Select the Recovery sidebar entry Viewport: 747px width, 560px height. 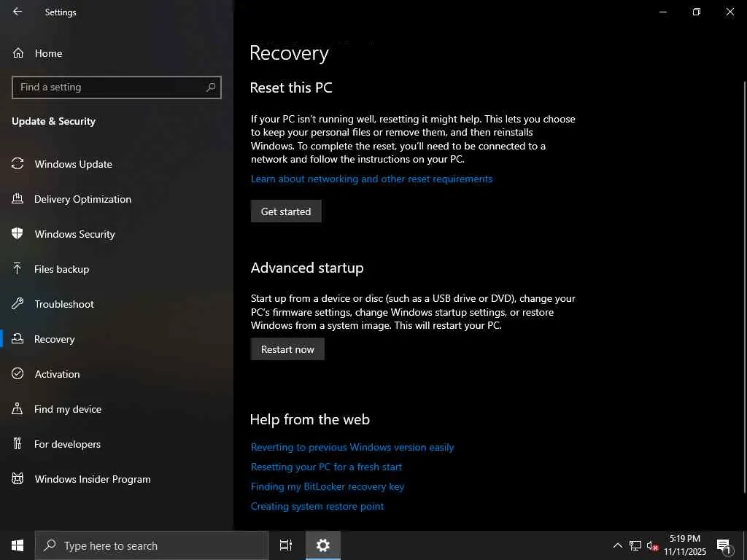[54, 339]
